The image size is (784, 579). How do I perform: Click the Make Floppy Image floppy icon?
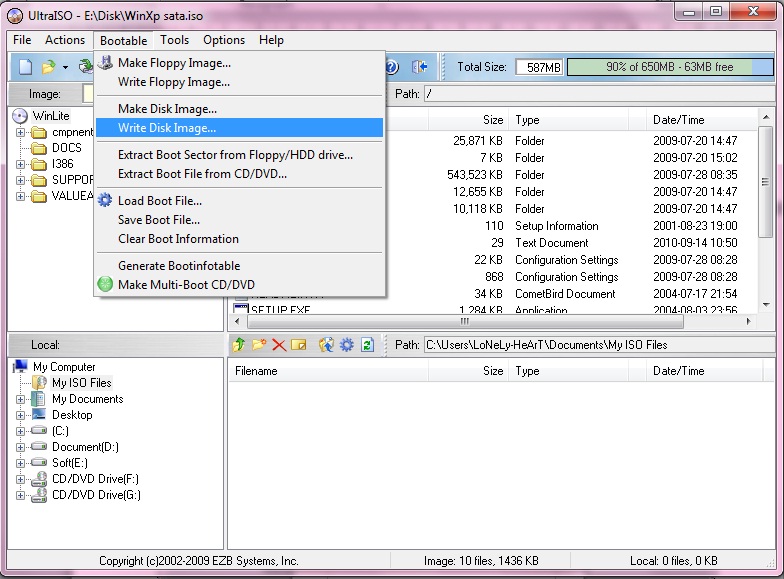pyautogui.click(x=105, y=62)
